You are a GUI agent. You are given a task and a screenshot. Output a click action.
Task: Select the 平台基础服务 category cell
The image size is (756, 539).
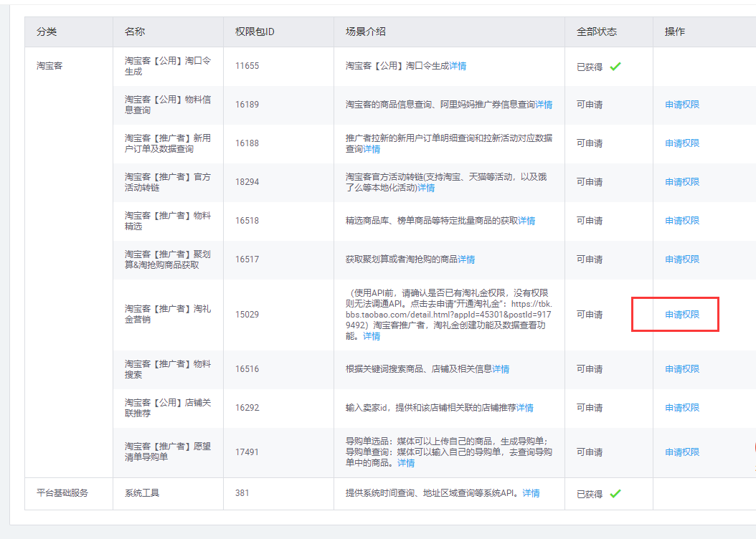tap(62, 492)
